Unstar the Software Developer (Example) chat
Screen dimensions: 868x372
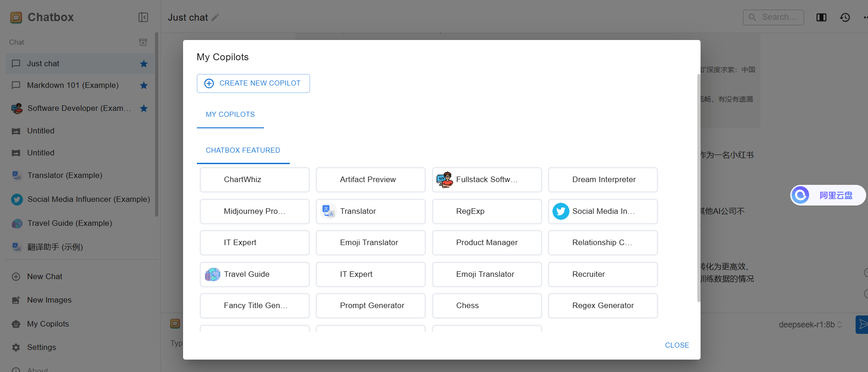(144, 109)
